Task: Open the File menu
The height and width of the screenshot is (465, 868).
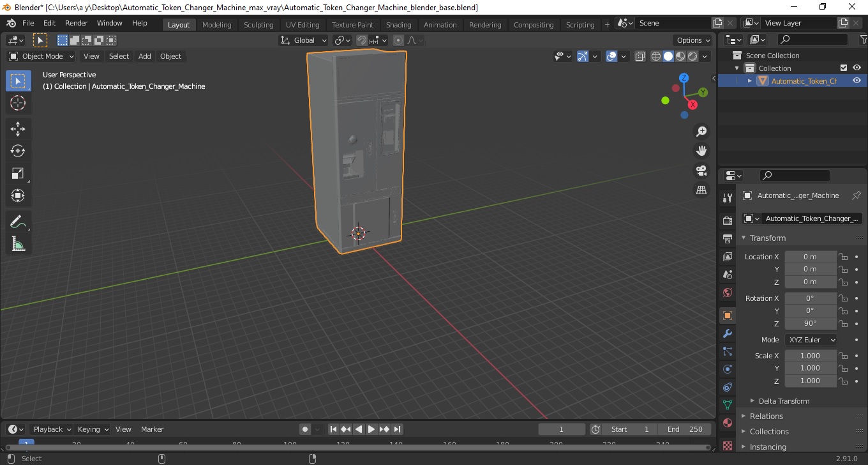Action: [x=28, y=23]
